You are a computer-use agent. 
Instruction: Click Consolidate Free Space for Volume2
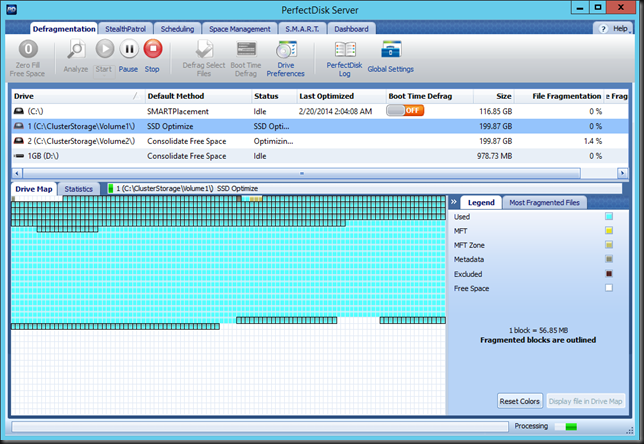click(x=186, y=141)
